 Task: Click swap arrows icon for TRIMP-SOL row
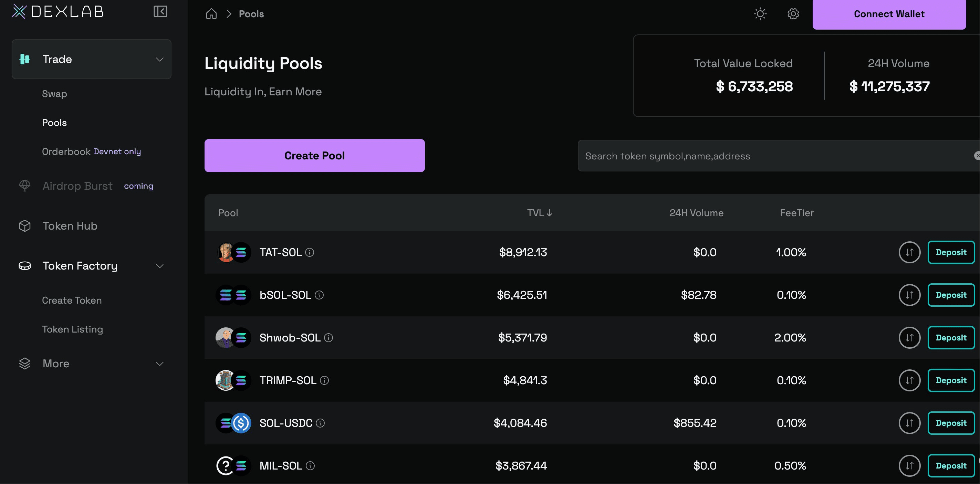click(909, 381)
